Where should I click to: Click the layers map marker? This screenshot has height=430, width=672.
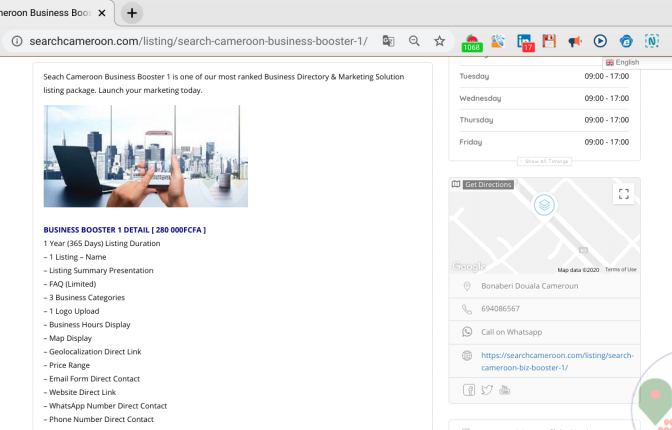point(544,205)
